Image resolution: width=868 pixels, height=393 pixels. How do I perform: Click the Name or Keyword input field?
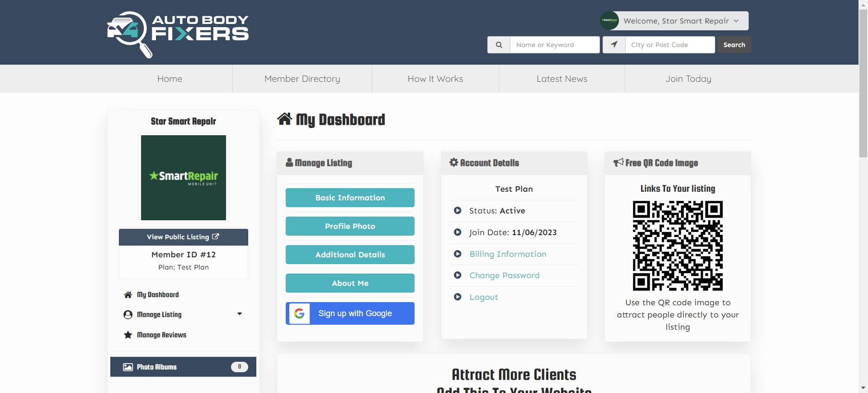click(554, 45)
